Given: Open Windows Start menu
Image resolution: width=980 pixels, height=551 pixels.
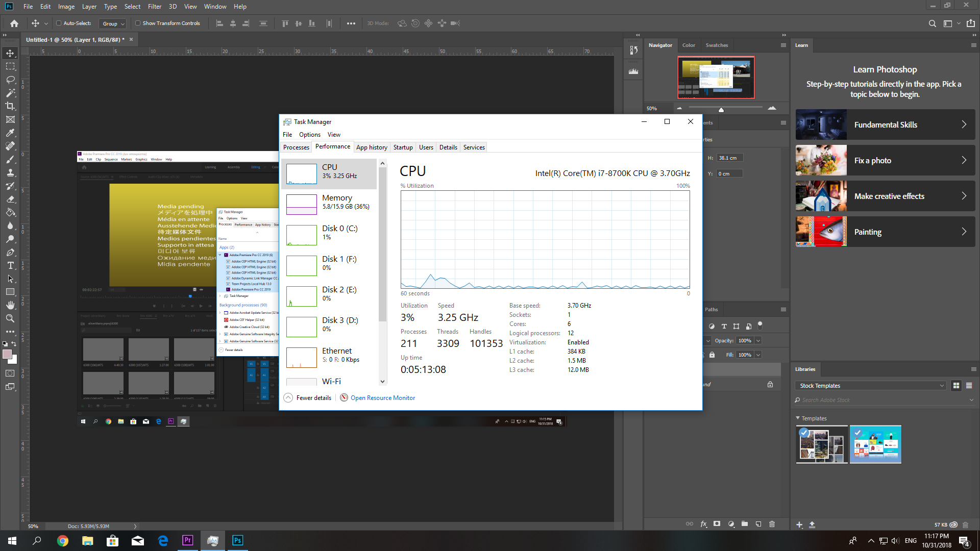Looking at the screenshot, I should pyautogui.click(x=12, y=541).
